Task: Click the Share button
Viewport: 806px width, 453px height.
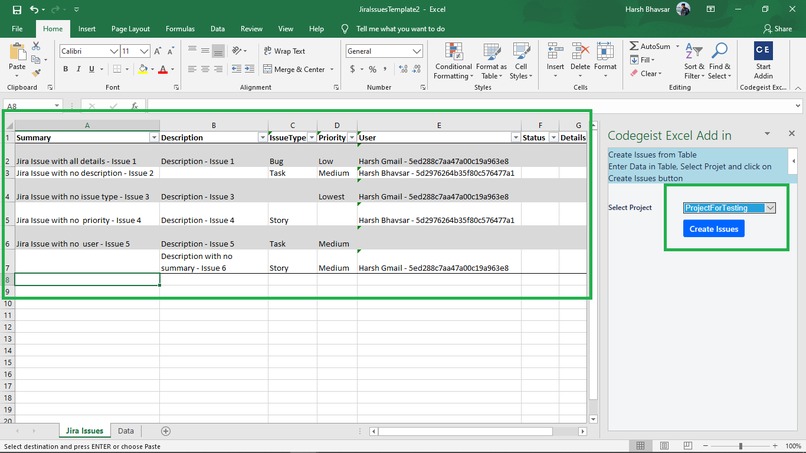Action: [777, 29]
